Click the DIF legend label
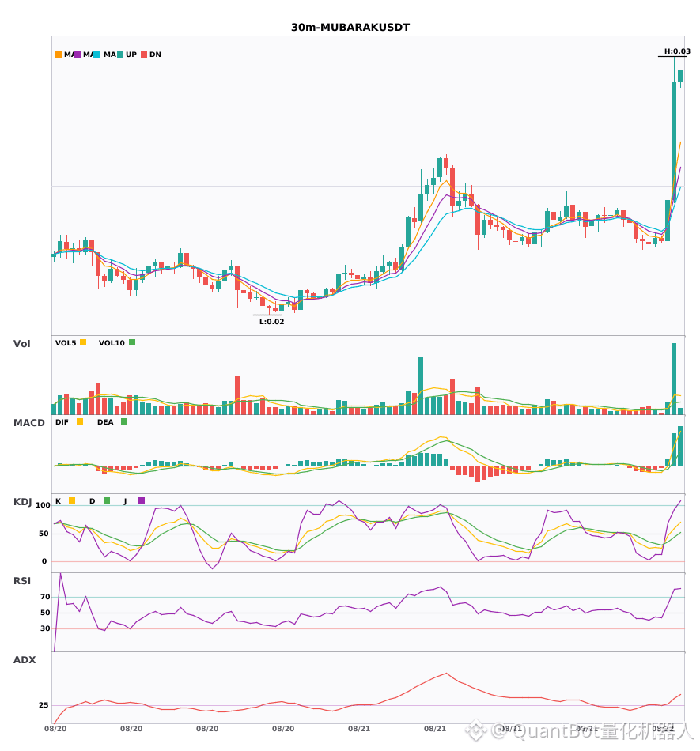 (62, 422)
